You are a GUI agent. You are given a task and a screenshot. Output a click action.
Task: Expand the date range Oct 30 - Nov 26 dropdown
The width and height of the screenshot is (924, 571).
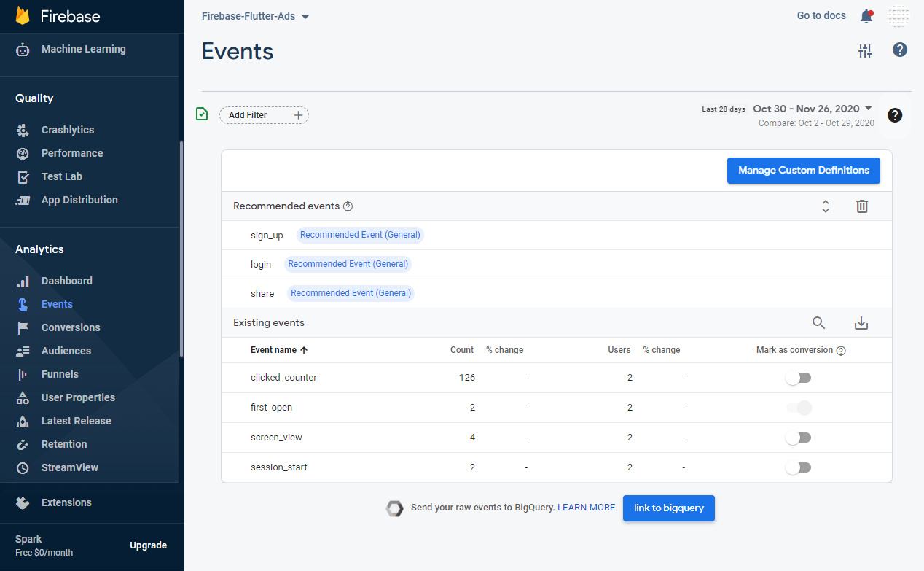812,109
